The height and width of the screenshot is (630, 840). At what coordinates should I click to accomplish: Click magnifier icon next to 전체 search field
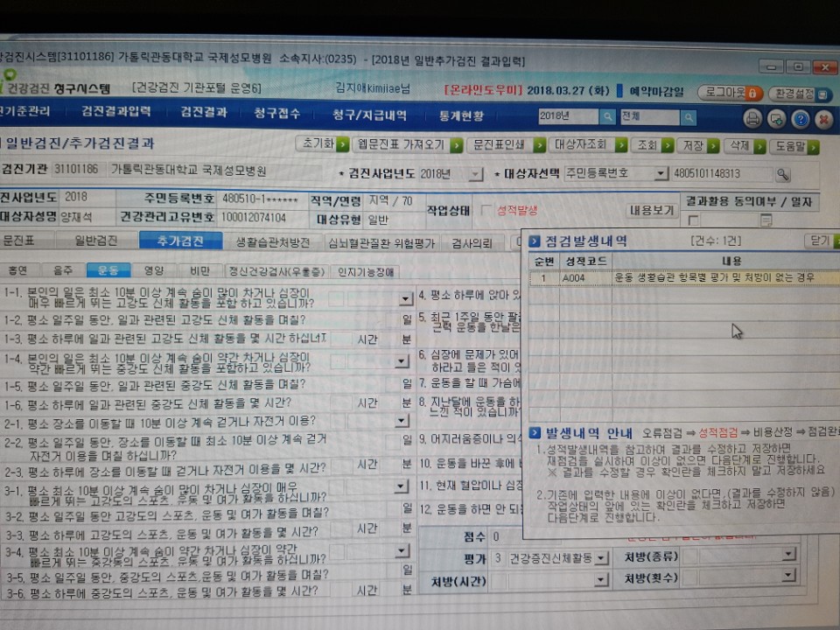[689, 116]
